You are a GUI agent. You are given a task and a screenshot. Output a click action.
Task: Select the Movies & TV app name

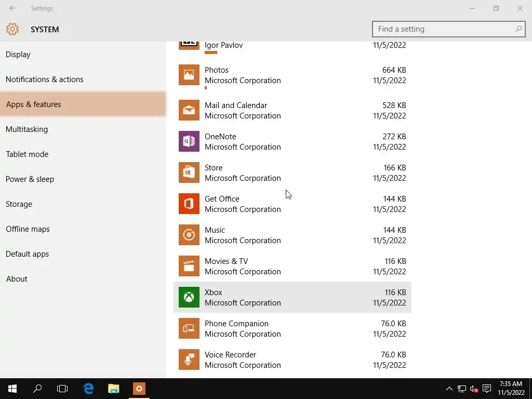pos(227,261)
